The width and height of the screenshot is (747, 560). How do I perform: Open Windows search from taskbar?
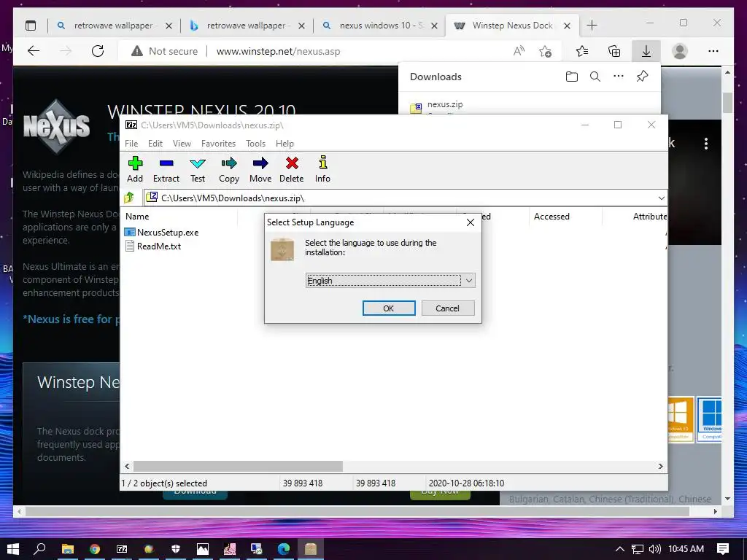coord(40,548)
